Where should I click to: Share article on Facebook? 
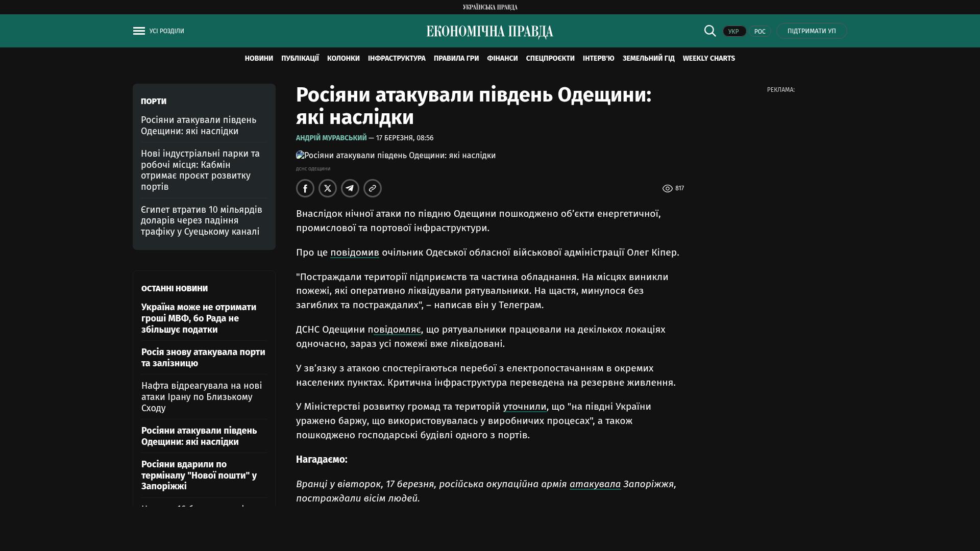pyautogui.click(x=305, y=188)
